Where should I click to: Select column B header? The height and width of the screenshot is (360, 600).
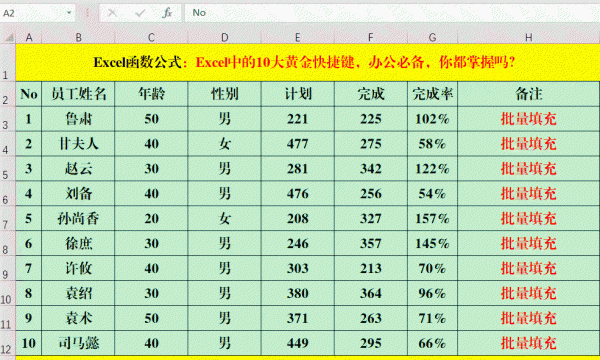click(x=78, y=37)
